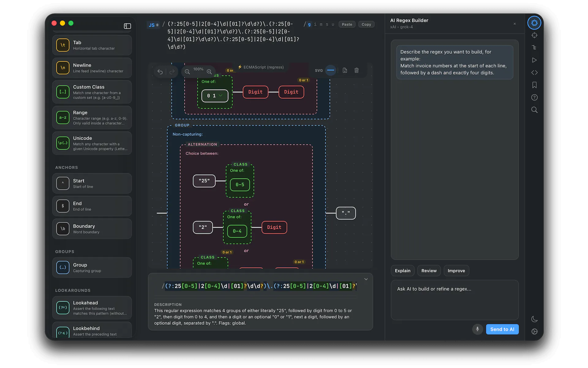Open the JS language flavor dropdown
Image resolution: width=588 pixels, height=368 pixels.
[x=153, y=25]
